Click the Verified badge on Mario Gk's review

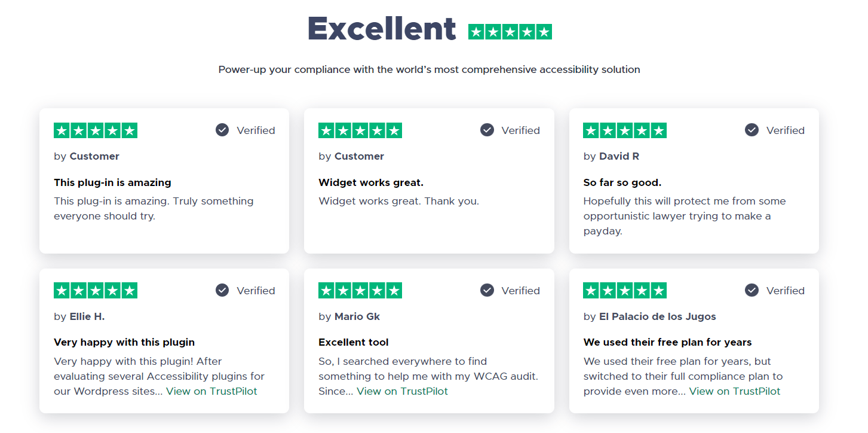point(510,290)
